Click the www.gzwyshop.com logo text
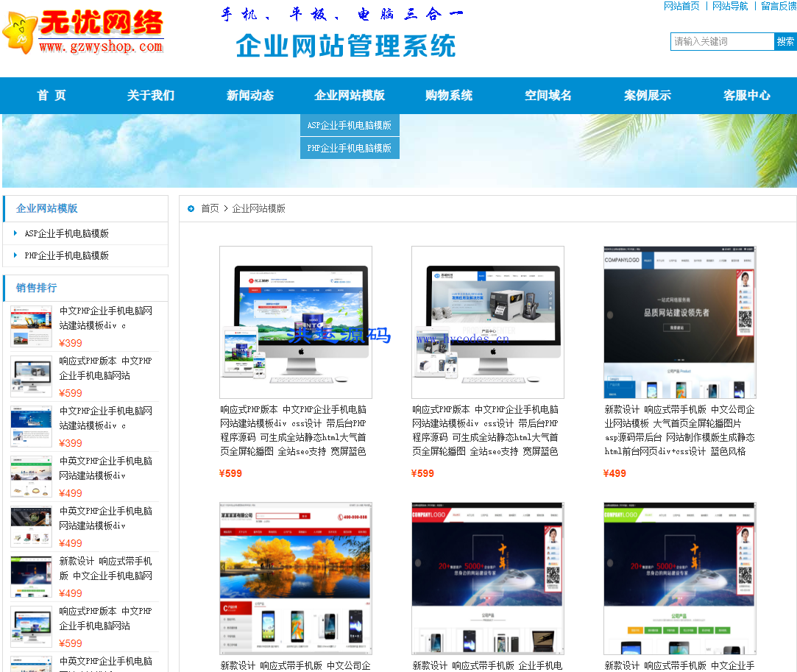 click(x=101, y=47)
